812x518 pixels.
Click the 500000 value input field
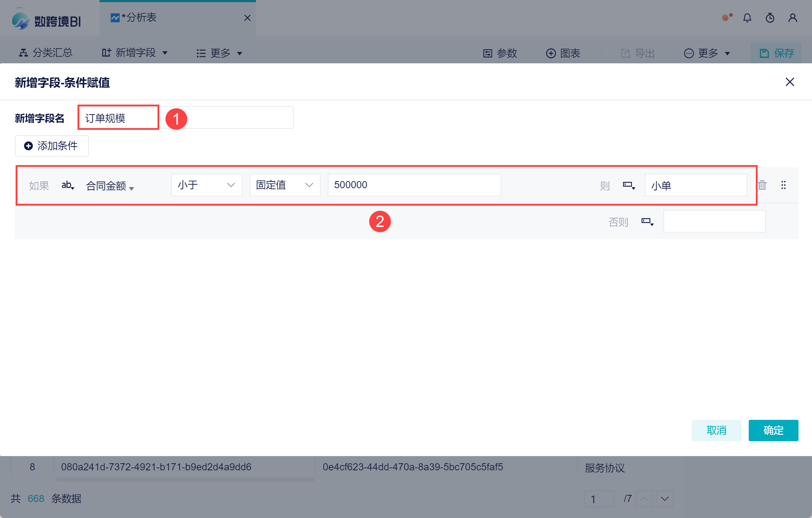click(414, 185)
